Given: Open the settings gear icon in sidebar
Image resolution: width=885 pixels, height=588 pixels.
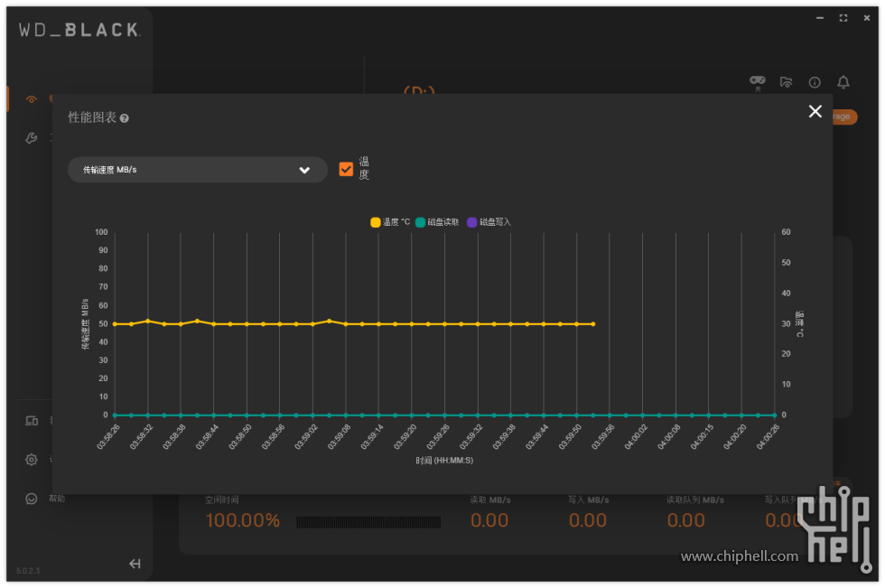Looking at the screenshot, I should point(32,460).
